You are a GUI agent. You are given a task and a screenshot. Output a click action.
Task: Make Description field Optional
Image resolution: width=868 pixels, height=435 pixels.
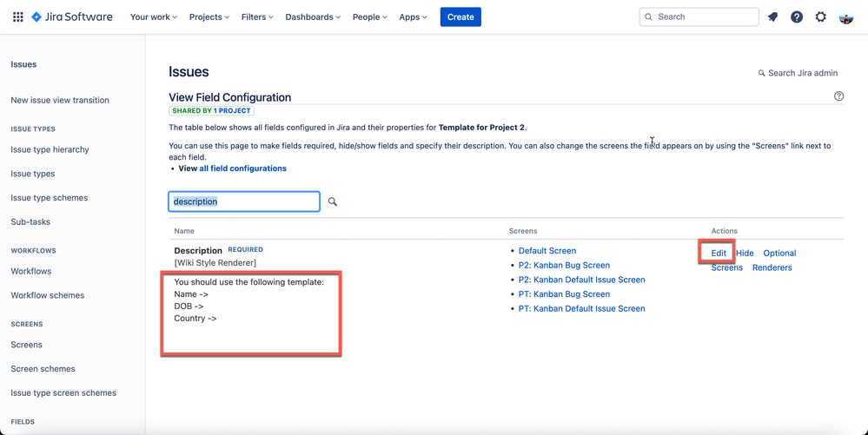coord(779,253)
